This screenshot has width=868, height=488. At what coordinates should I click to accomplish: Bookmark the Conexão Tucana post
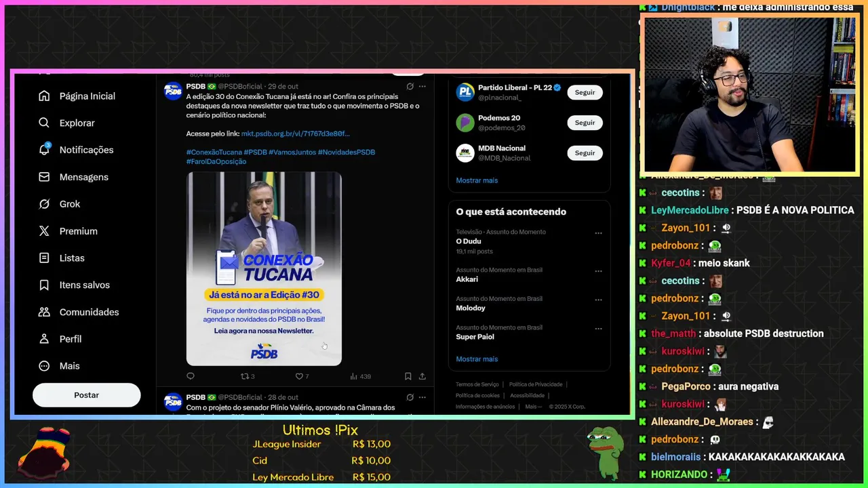(x=408, y=376)
